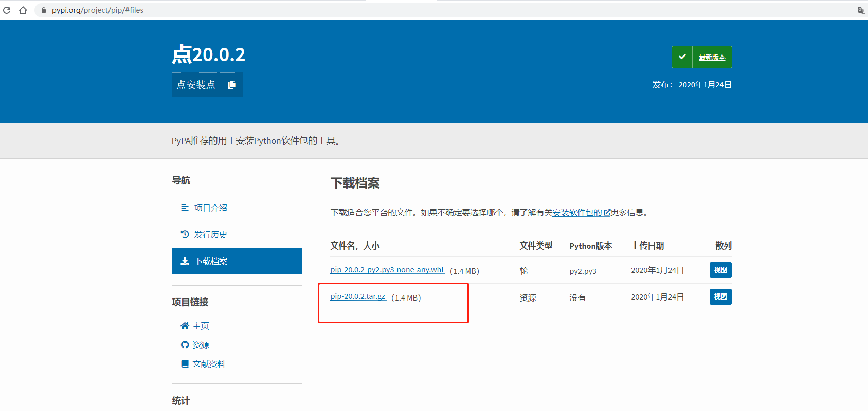Image resolution: width=868 pixels, height=411 pixels.
Task: Click the pypi.org URL address field
Action: pos(98,10)
